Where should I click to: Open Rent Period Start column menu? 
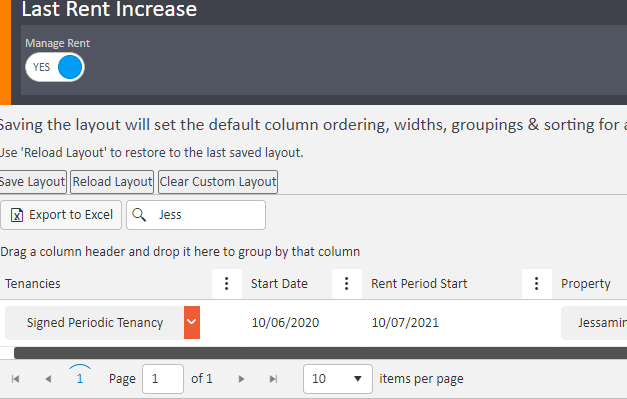click(537, 284)
